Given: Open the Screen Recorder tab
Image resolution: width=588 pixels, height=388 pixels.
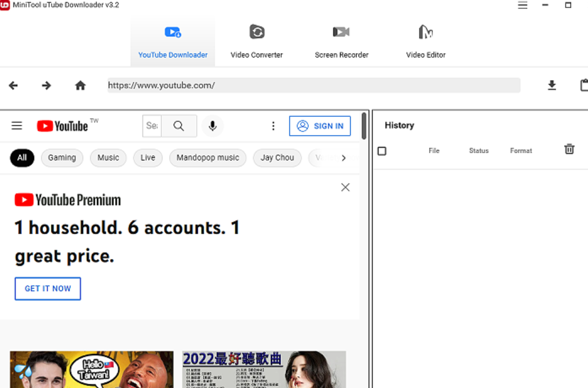Looking at the screenshot, I should (x=341, y=42).
